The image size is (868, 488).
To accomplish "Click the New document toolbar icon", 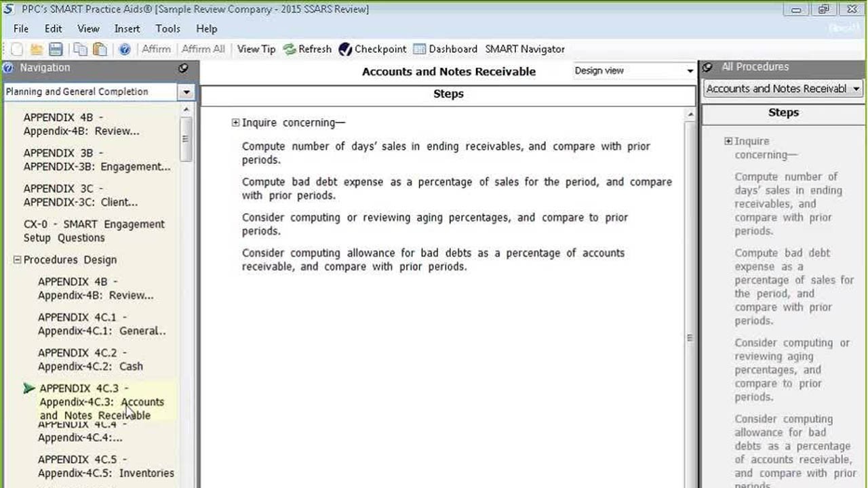I will coord(17,49).
